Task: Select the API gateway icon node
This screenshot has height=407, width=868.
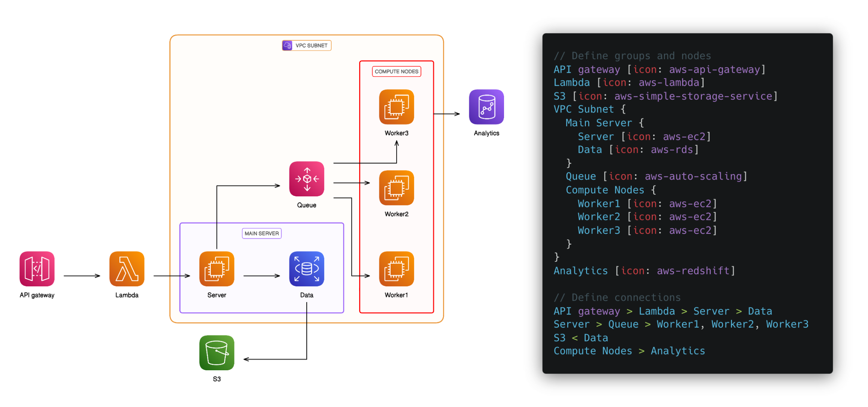Action: 37,269
